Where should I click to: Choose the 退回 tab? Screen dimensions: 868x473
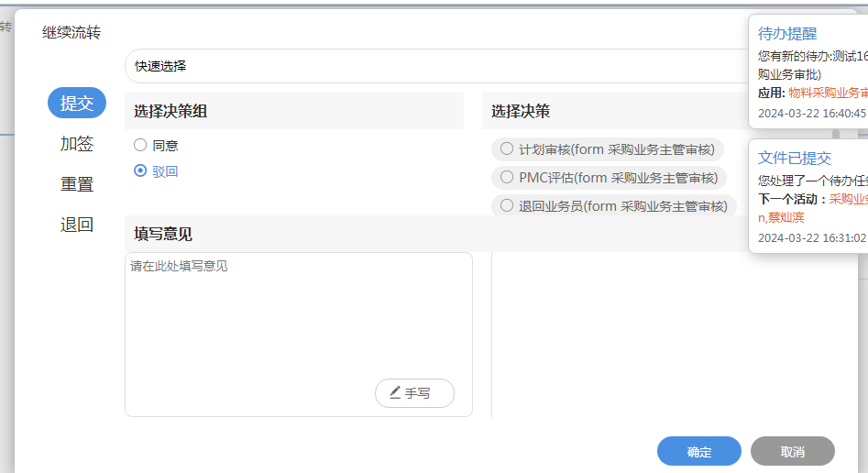[76, 225]
